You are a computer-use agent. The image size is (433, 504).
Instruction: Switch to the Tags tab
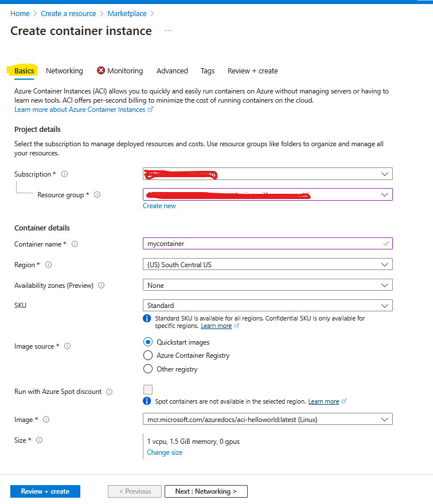pyautogui.click(x=208, y=71)
